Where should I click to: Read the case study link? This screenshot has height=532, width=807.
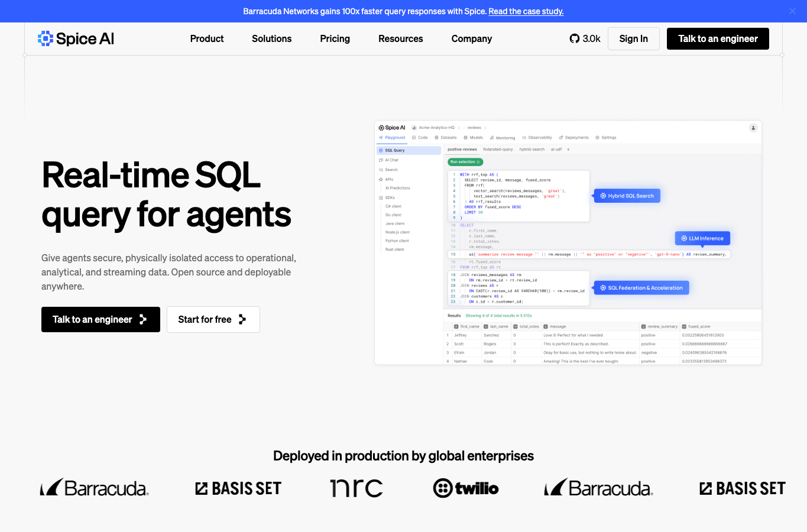tap(526, 11)
